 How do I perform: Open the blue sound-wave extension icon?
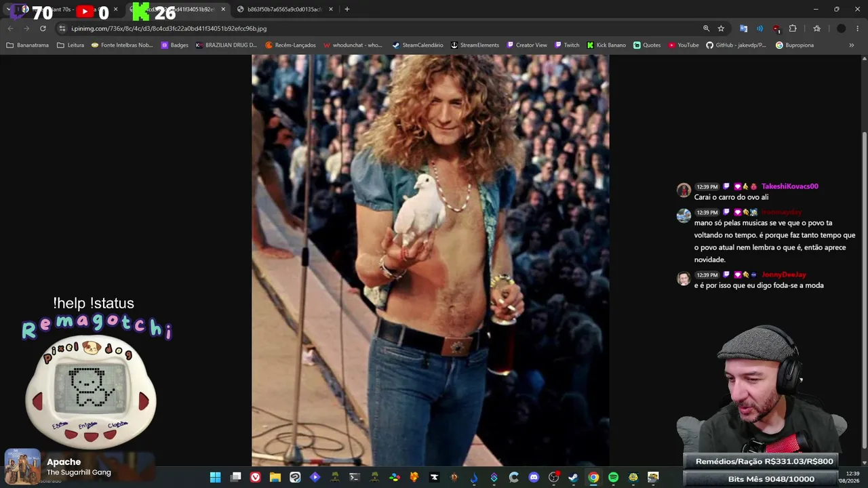click(x=759, y=28)
